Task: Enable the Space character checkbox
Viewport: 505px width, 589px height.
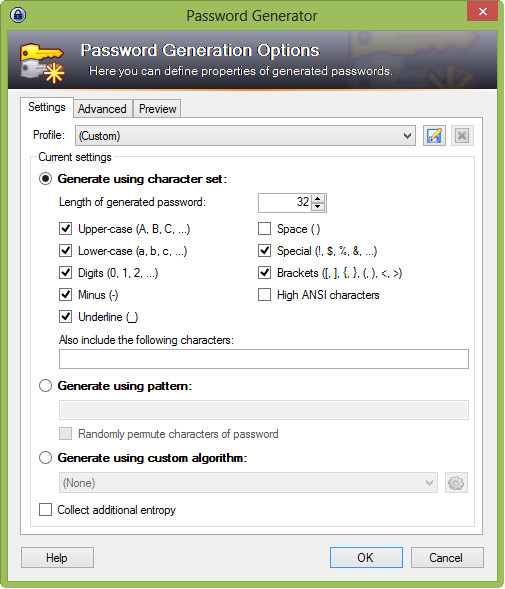Action: click(x=265, y=228)
